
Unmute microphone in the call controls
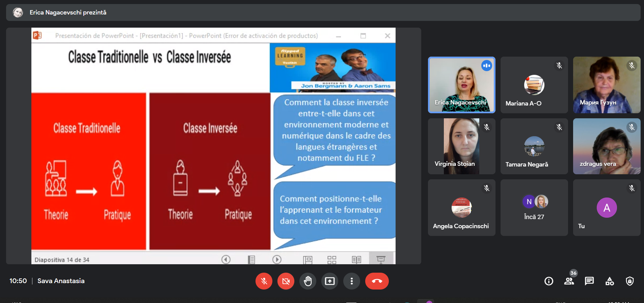point(264,281)
